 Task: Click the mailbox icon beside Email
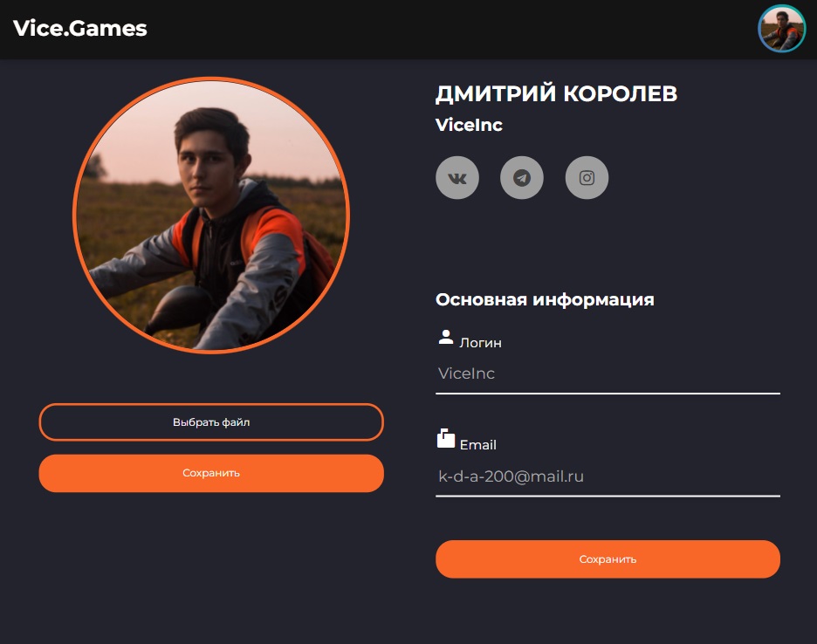click(x=445, y=438)
